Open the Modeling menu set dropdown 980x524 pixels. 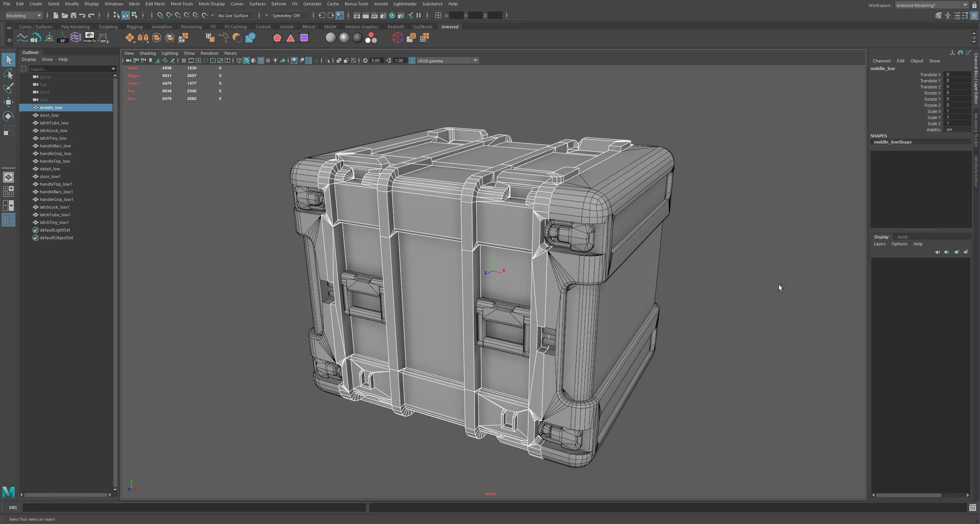24,15
